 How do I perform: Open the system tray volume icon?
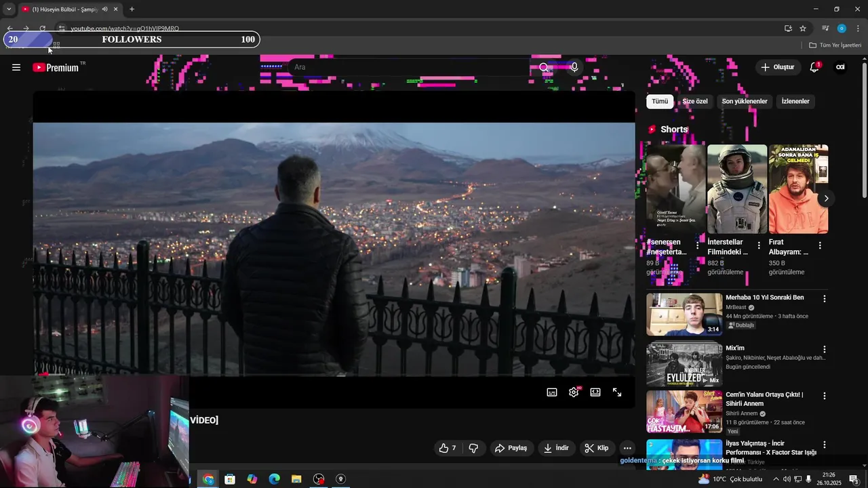point(787,479)
